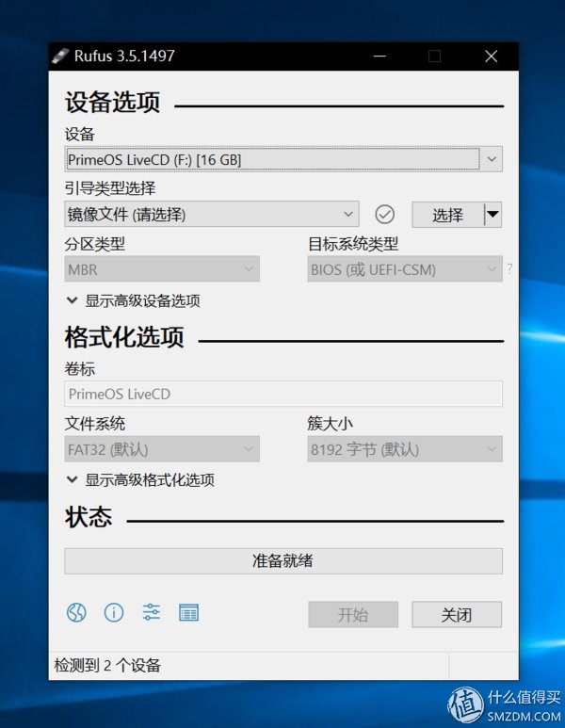This screenshot has width=565, height=728.
Task: Click the 开始 button
Action: pos(353,615)
